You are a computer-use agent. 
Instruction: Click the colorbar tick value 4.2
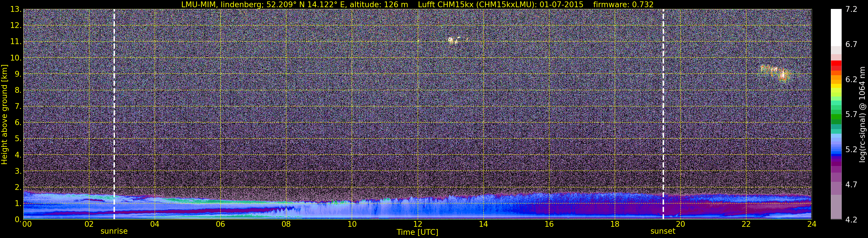pos(851,220)
